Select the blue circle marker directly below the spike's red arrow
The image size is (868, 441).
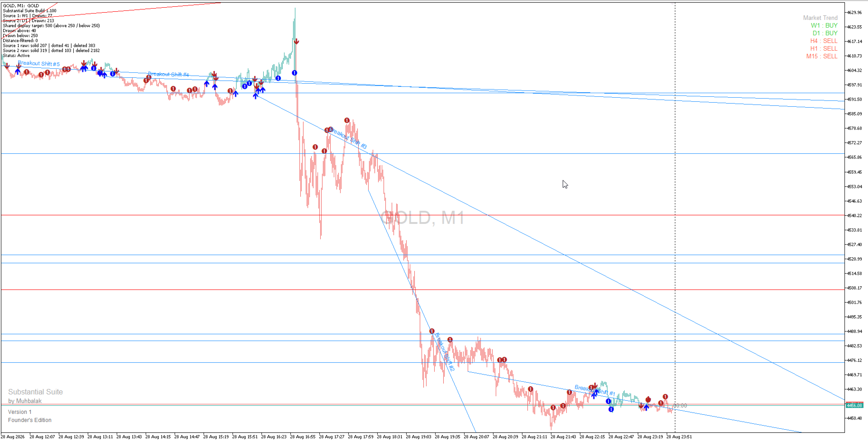pyautogui.click(x=294, y=73)
